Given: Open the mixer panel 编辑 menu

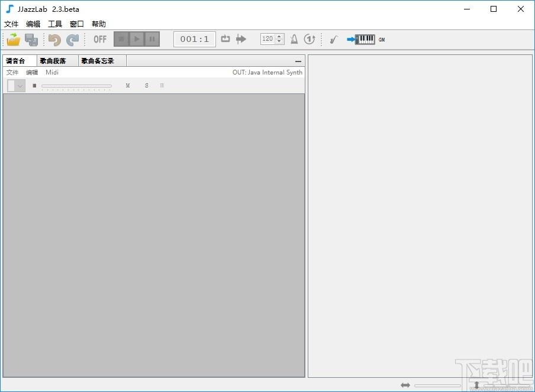Looking at the screenshot, I should click(x=32, y=72).
